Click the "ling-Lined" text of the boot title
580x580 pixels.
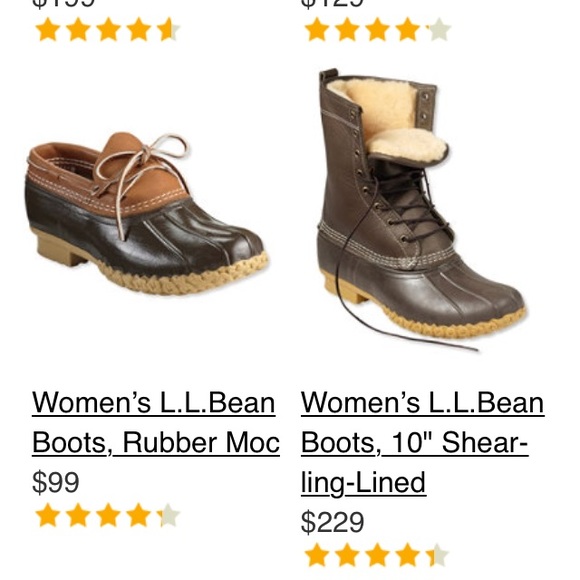363,482
